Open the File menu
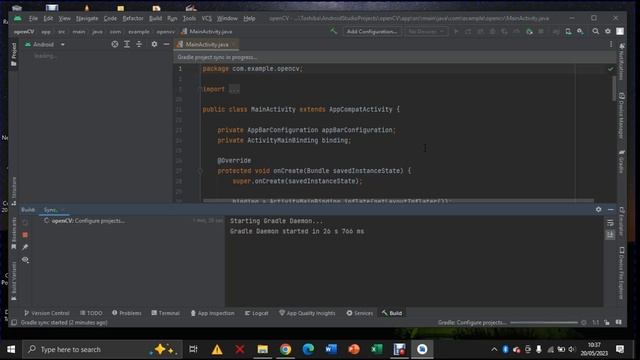 (x=33, y=18)
